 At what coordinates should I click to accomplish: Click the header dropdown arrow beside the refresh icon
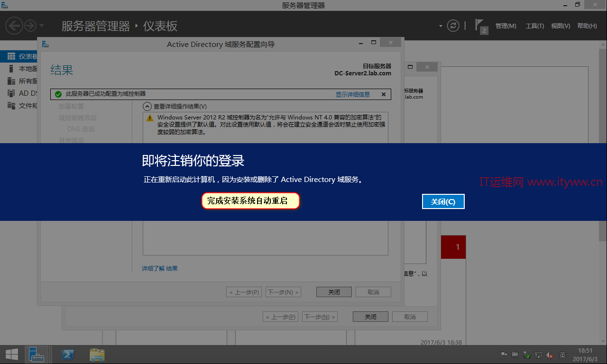click(x=441, y=26)
